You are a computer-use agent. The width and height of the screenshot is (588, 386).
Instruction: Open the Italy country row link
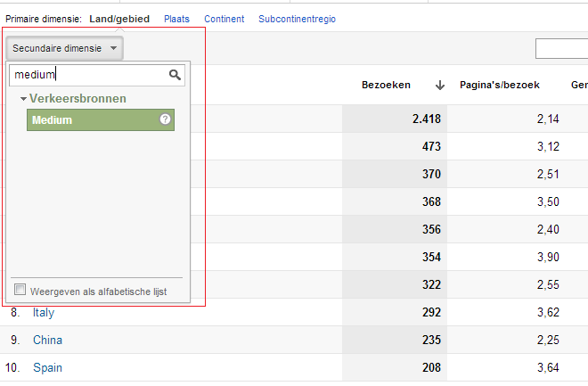click(x=44, y=313)
